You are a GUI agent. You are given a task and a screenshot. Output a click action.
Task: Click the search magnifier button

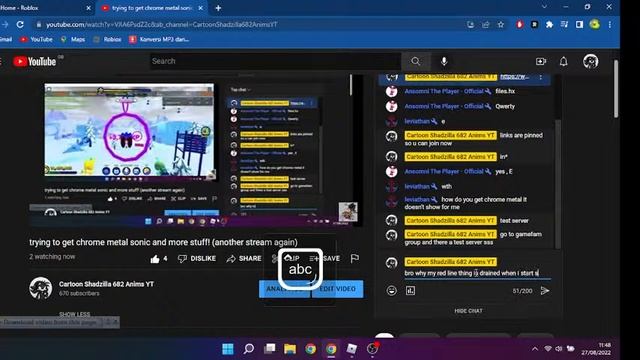(416, 61)
